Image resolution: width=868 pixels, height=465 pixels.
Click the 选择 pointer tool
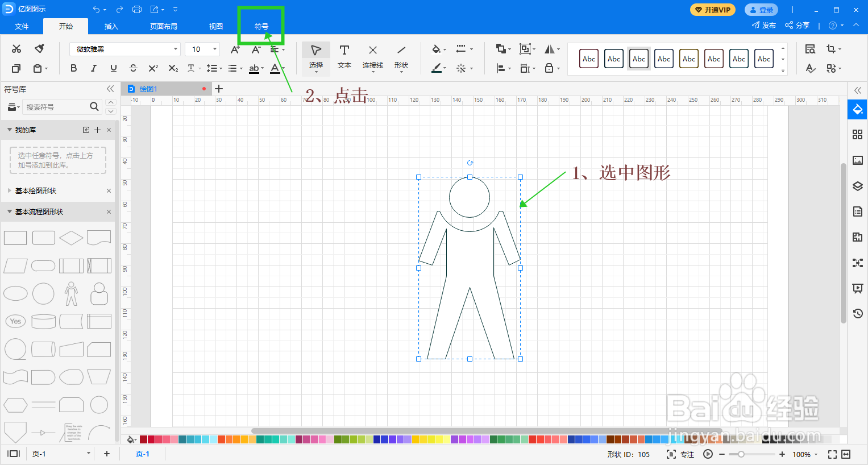(x=316, y=57)
